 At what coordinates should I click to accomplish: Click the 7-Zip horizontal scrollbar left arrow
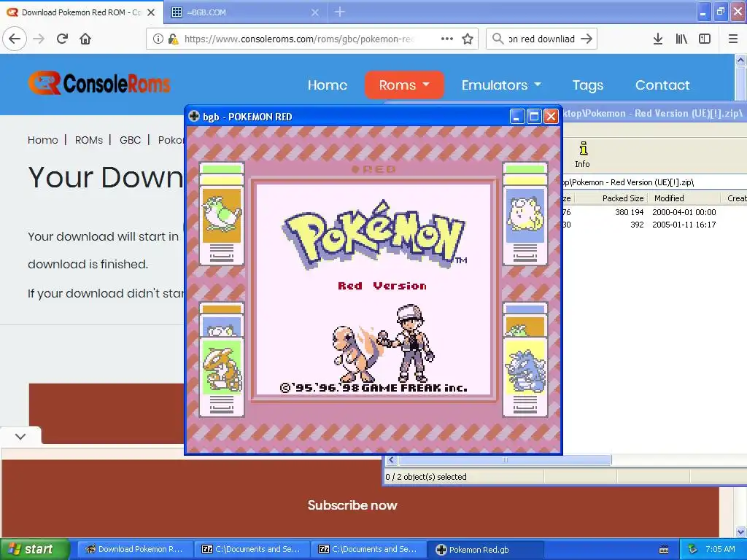pyautogui.click(x=391, y=460)
